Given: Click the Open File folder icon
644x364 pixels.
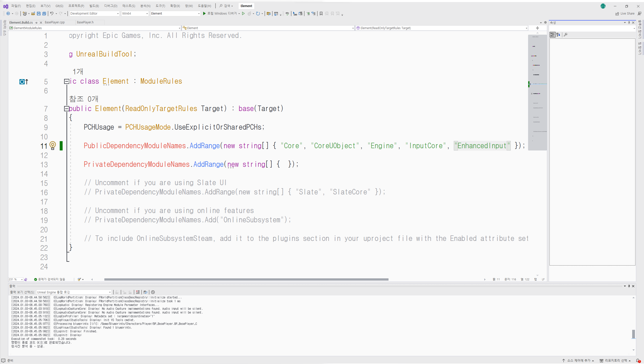Looking at the screenshot, I should tap(33, 14).
